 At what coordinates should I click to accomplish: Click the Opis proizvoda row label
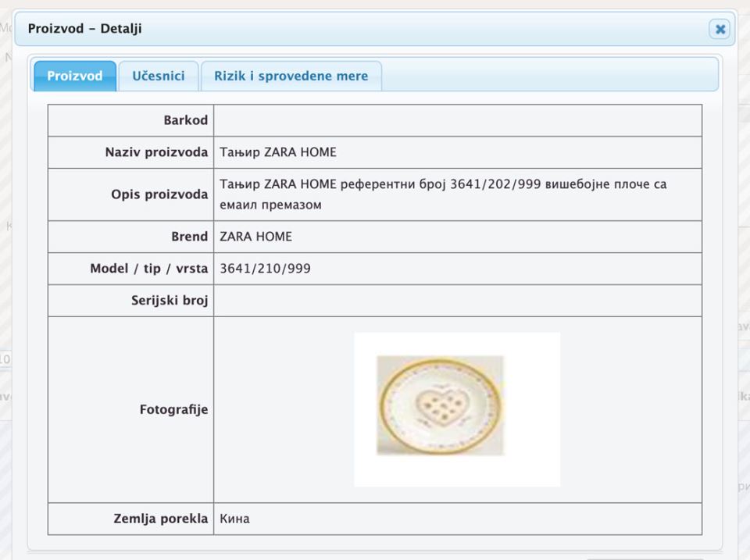pos(159,194)
